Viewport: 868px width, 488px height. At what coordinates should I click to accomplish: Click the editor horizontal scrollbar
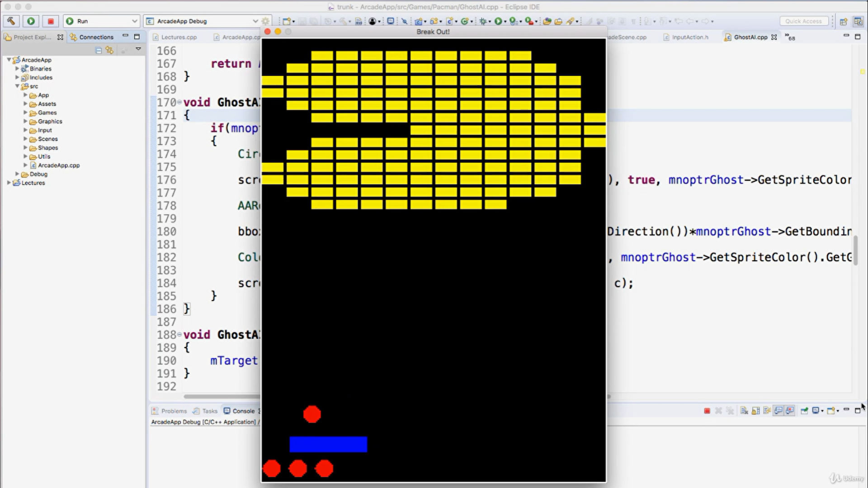pos(397,397)
